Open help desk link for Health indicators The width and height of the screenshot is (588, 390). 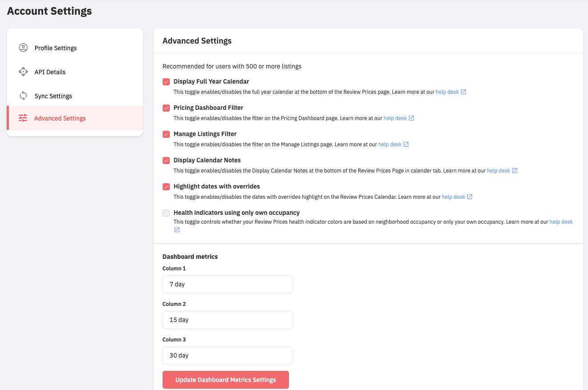pos(561,221)
